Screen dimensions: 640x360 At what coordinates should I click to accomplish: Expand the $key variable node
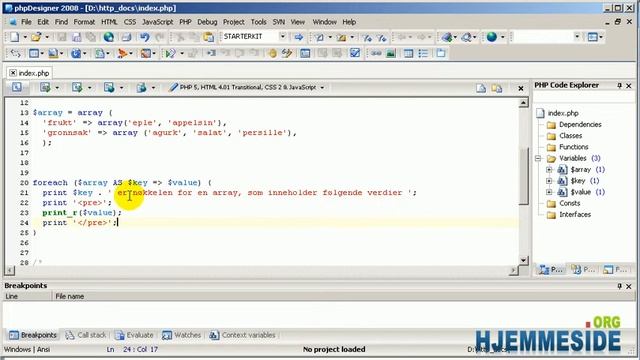click(549, 180)
